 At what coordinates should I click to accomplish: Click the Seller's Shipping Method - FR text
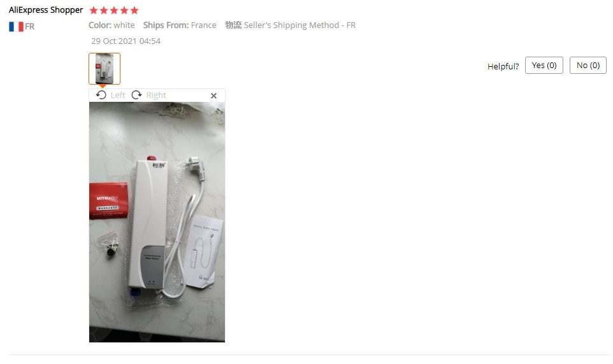click(299, 25)
